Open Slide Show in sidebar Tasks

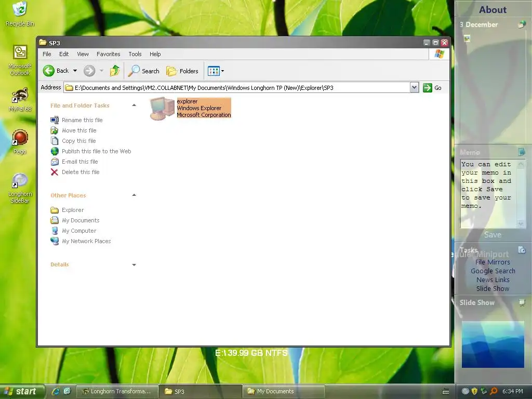[493, 288]
